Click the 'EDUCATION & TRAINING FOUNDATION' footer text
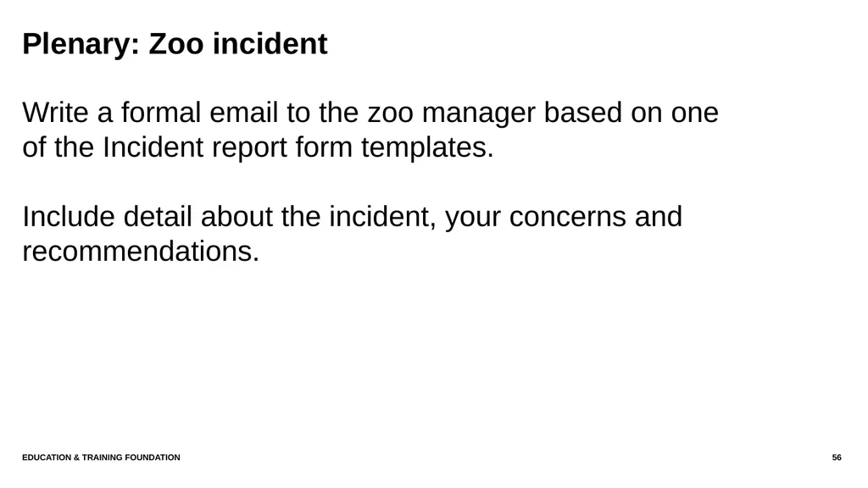 [x=102, y=457]
